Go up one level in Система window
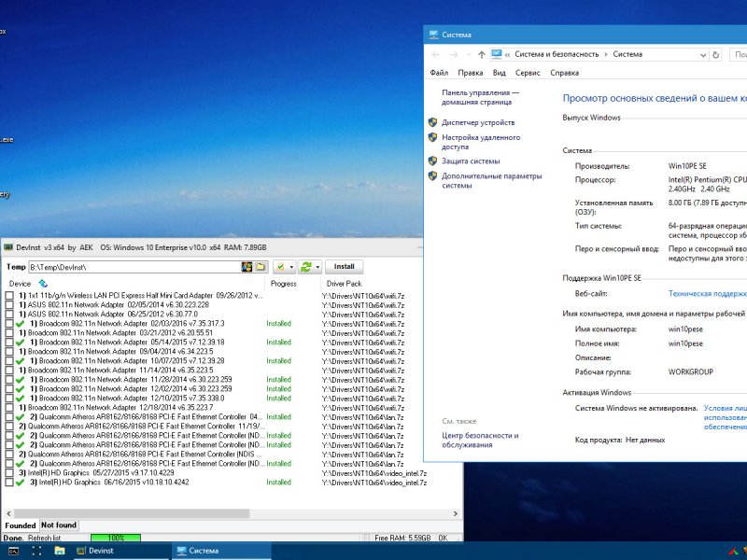The height and width of the screenshot is (560, 747). (x=482, y=55)
